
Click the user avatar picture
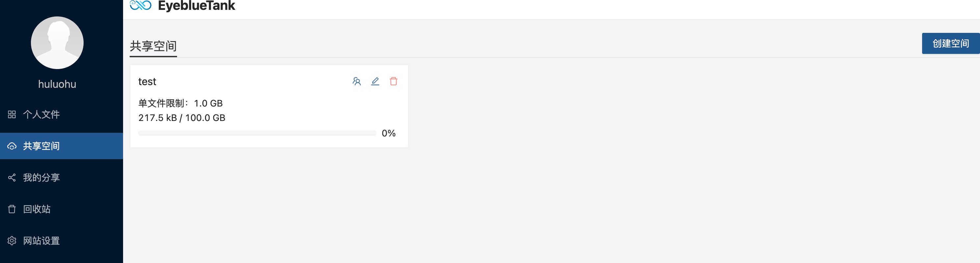[x=57, y=42]
